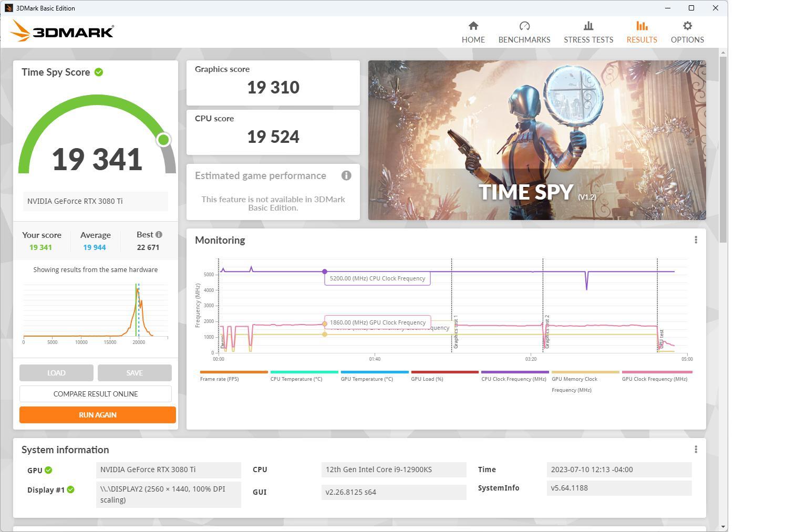Image resolution: width=807 pixels, height=532 pixels.
Task: Select the RESULTS tab
Action: (642, 32)
